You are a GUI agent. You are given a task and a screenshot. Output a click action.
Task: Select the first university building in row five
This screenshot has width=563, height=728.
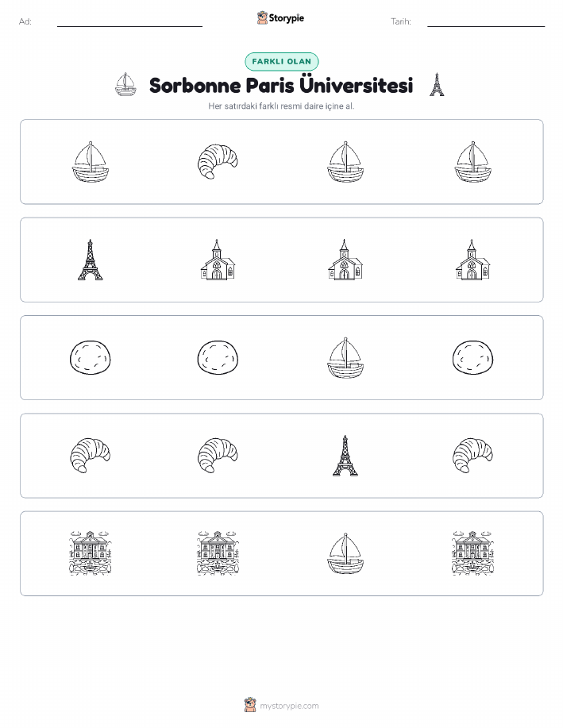(x=90, y=553)
